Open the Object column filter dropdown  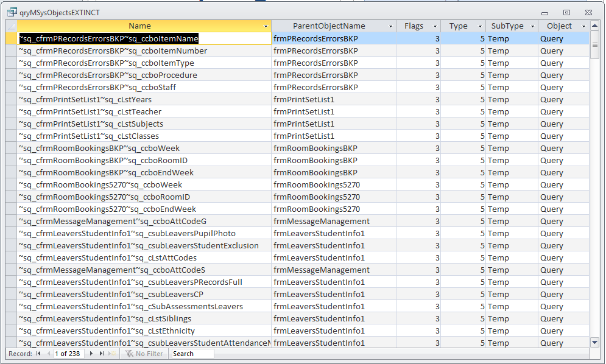(x=584, y=26)
